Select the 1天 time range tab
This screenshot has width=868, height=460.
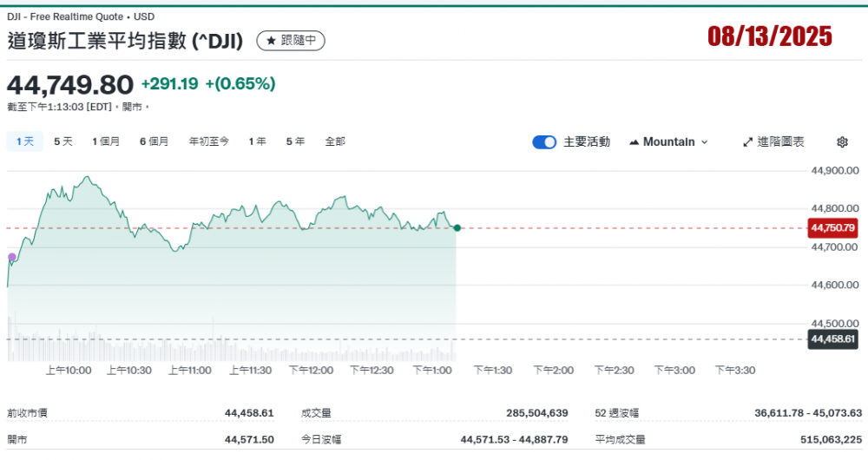pos(25,141)
